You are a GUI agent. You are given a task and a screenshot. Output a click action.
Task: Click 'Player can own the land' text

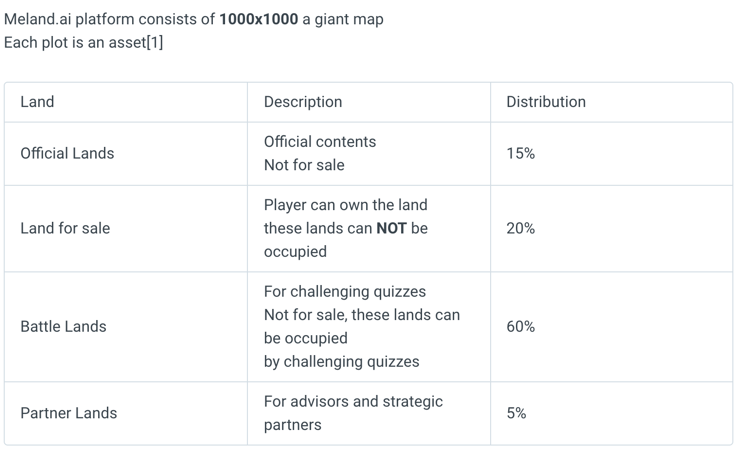(x=345, y=205)
